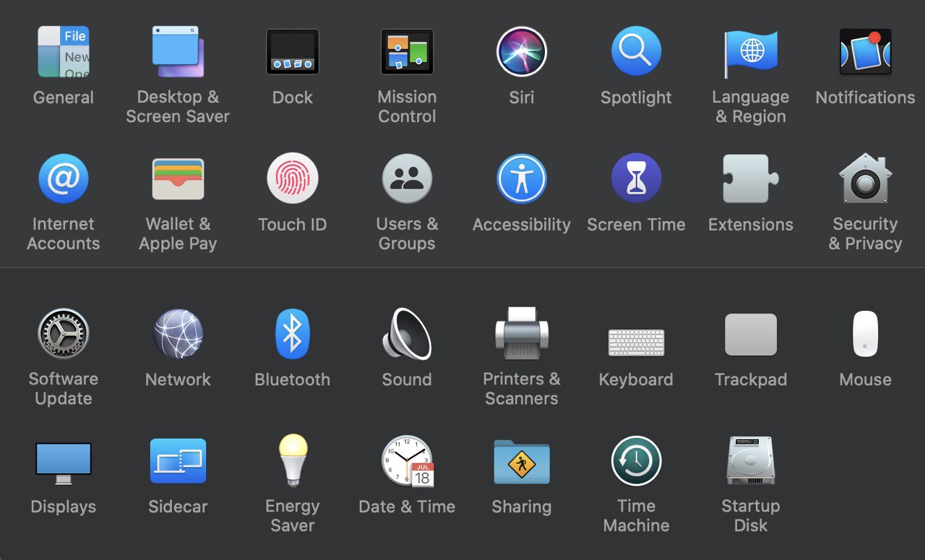
Task: Open Energy Saver settings
Action: pos(293,460)
